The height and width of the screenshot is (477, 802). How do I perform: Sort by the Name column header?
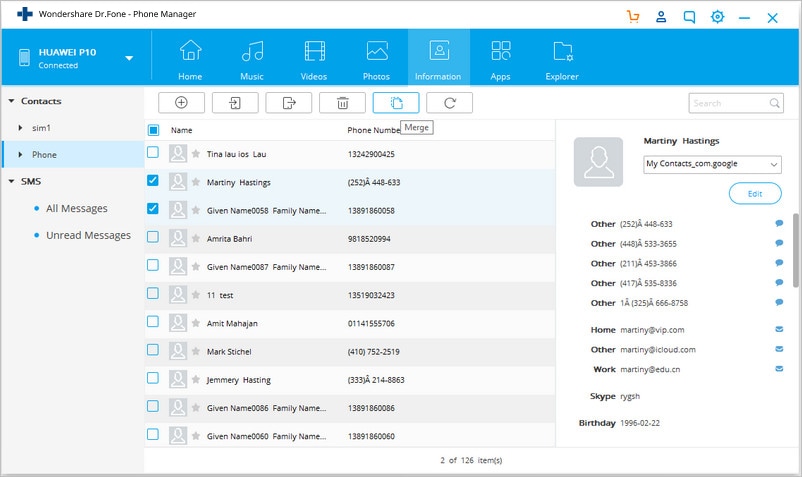coord(182,130)
